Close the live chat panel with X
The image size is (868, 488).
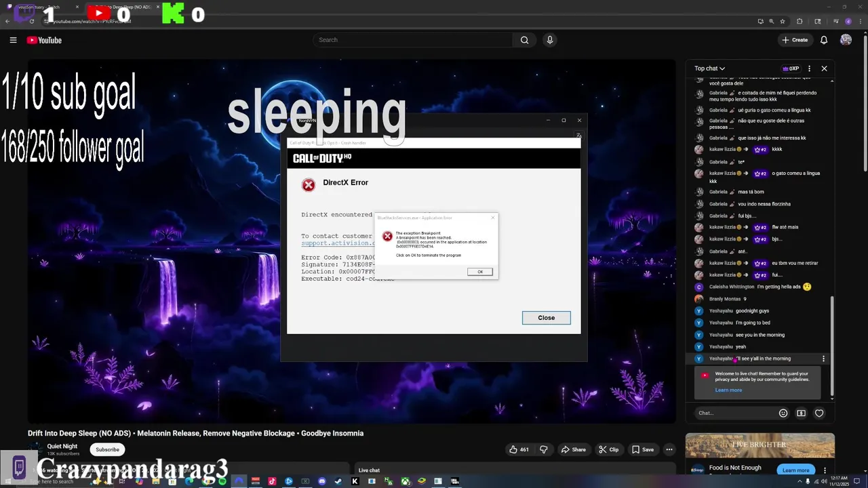pyautogui.click(x=824, y=68)
